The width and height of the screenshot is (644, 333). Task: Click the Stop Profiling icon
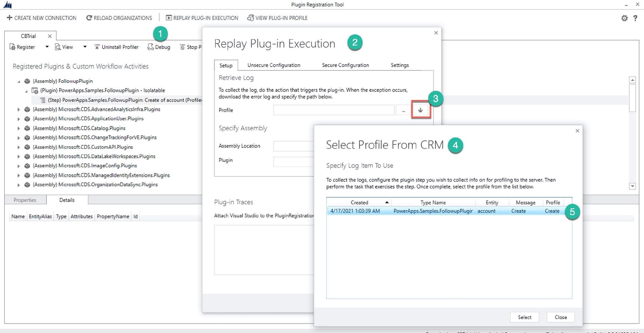[x=182, y=47]
